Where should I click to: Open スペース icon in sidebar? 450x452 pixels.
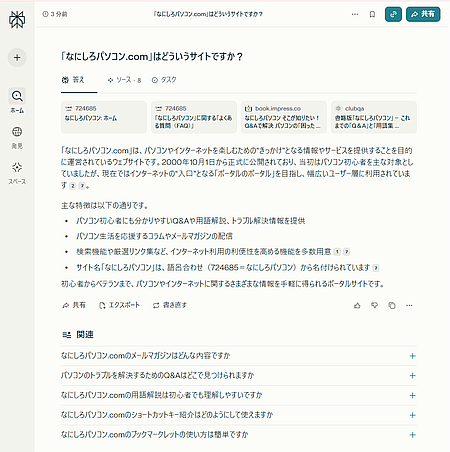click(x=17, y=167)
